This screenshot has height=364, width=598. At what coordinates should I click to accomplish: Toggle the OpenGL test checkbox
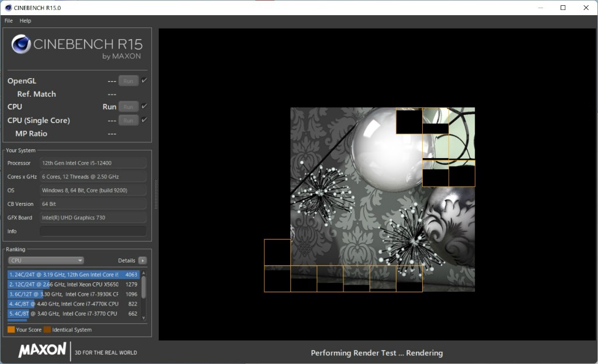pos(144,80)
